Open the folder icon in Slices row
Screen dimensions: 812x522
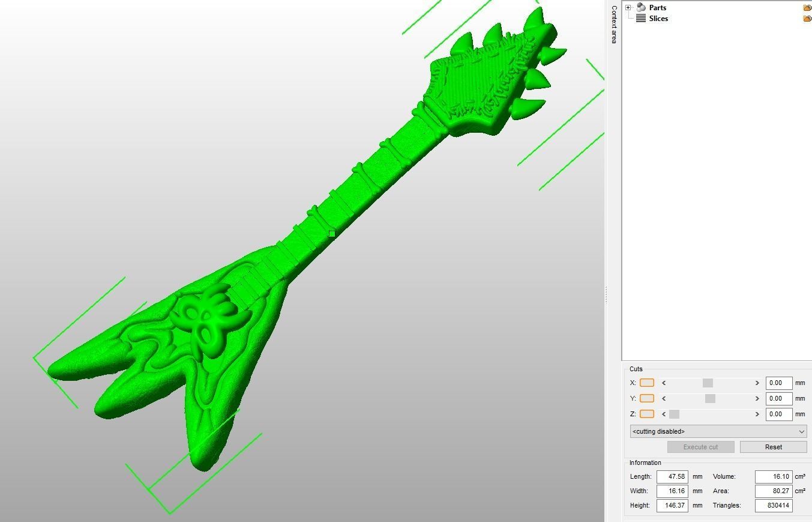807,19
